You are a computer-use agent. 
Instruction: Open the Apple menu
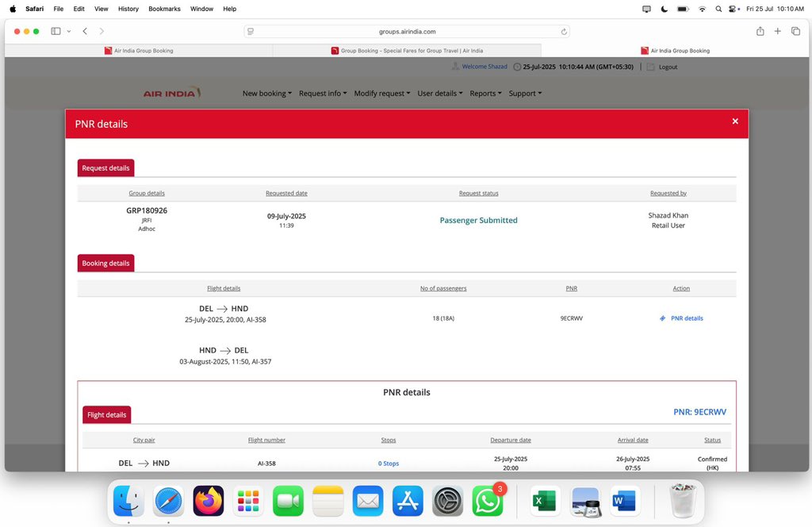tap(13, 9)
